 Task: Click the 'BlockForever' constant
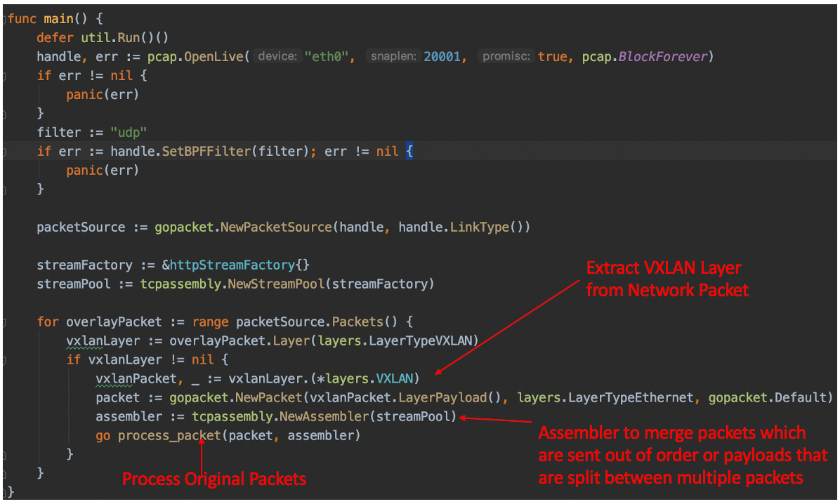pyautogui.click(x=663, y=57)
